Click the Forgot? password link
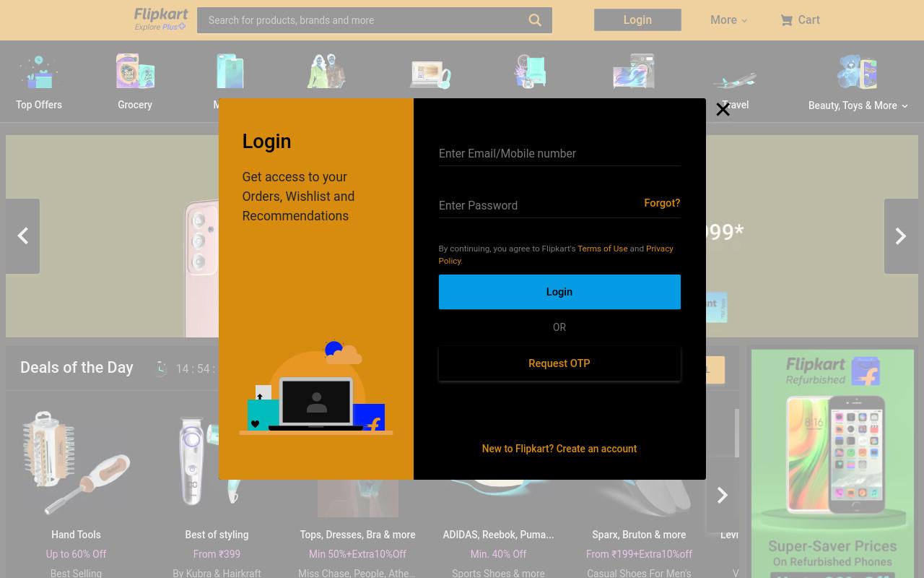 click(662, 203)
